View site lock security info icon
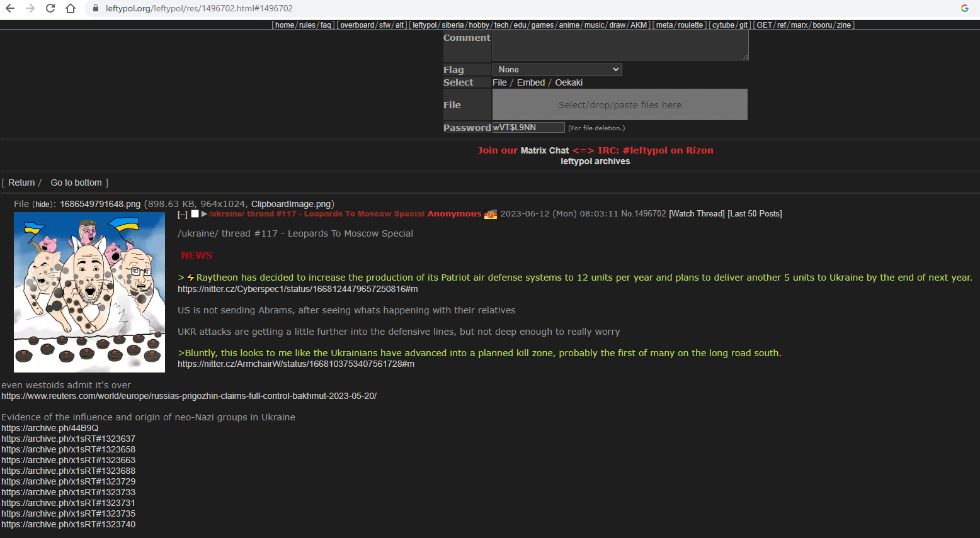This screenshot has height=538, width=980. (x=96, y=8)
